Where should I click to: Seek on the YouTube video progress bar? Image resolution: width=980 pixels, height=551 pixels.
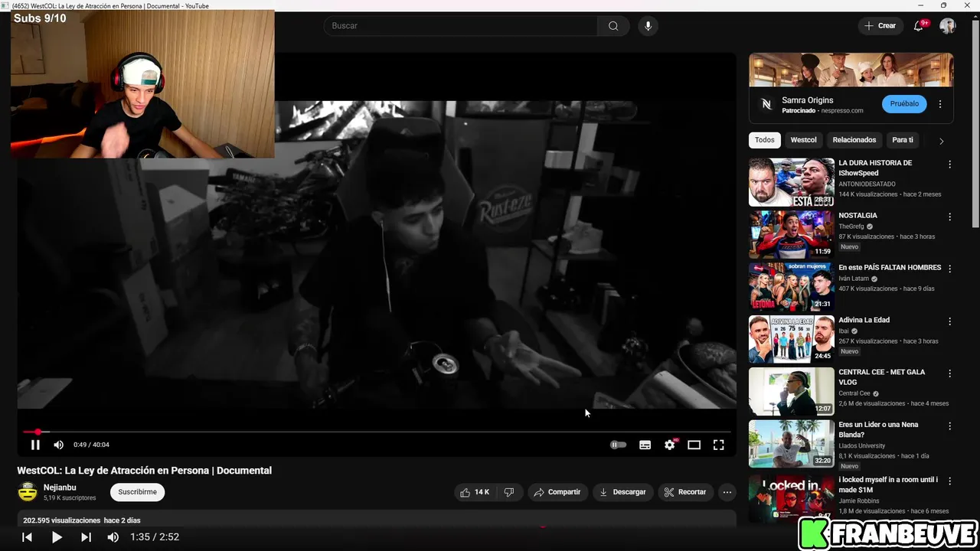click(x=377, y=432)
